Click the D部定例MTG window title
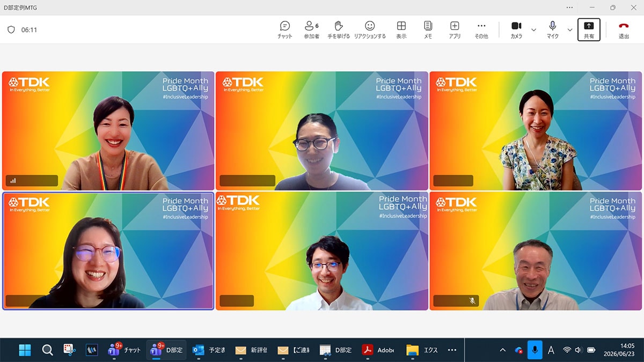Image resolution: width=644 pixels, height=362 pixels. [20, 8]
